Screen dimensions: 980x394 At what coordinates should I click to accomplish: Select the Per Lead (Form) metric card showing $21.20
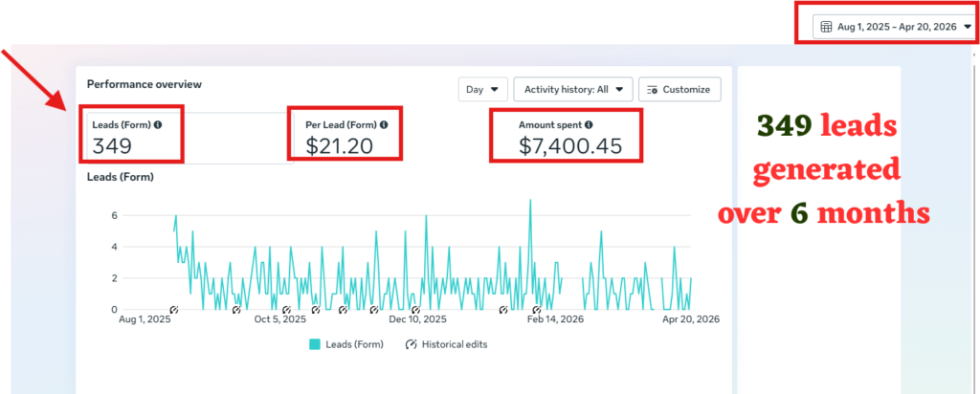point(346,136)
